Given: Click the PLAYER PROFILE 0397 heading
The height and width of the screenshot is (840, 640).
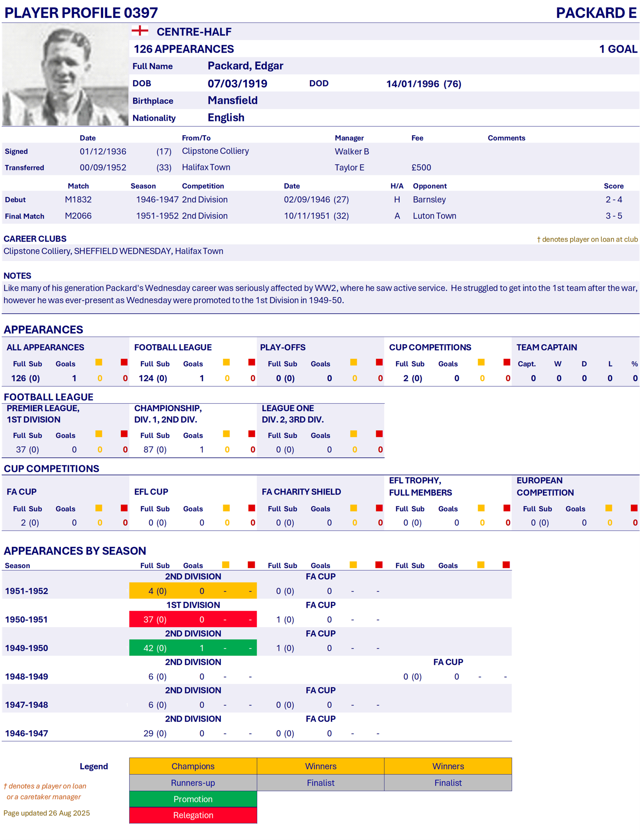Looking at the screenshot, I should tap(81, 13).
